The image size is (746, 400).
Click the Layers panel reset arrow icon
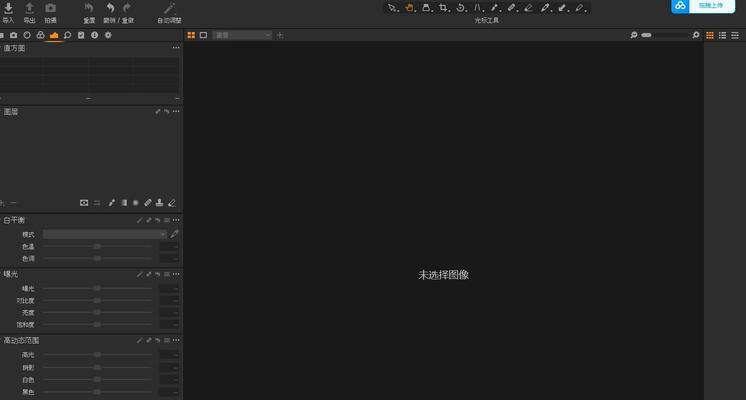(x=167, y=111)
